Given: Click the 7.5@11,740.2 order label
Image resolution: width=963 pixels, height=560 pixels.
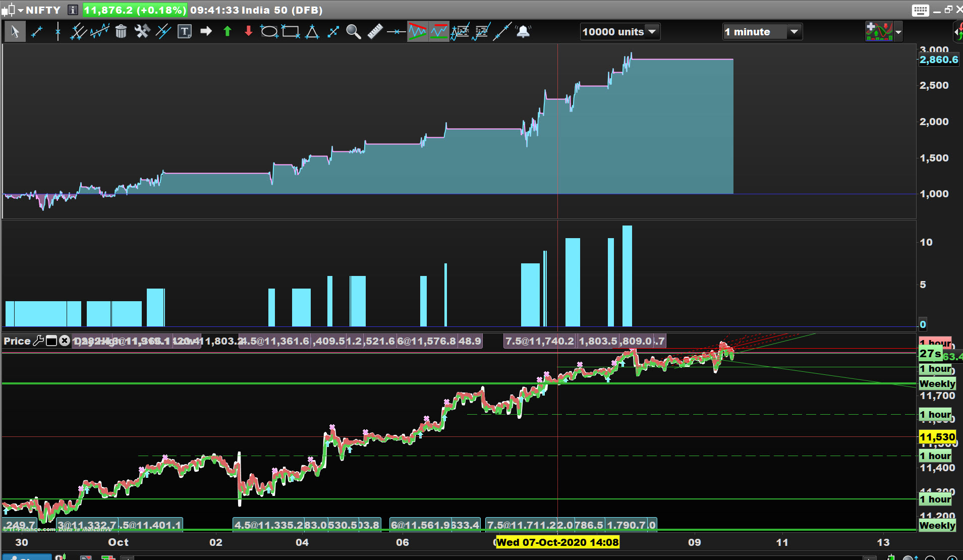Looking at the screenshot, I should 540,341.
